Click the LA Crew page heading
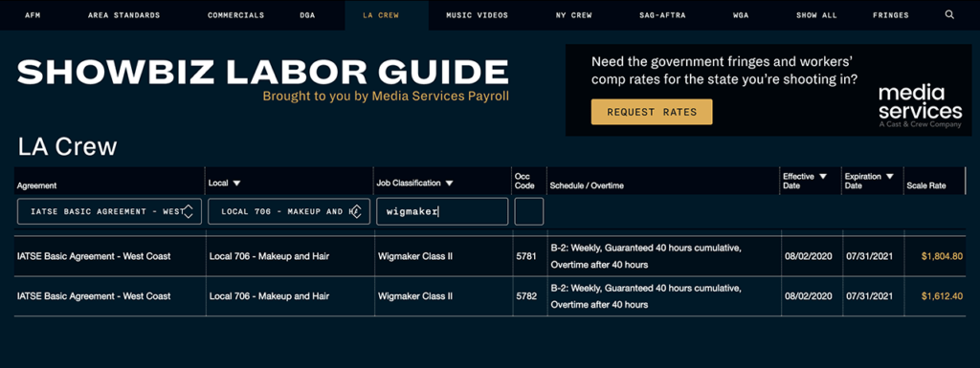The image size is (980, 368). [x=68, y=147]
